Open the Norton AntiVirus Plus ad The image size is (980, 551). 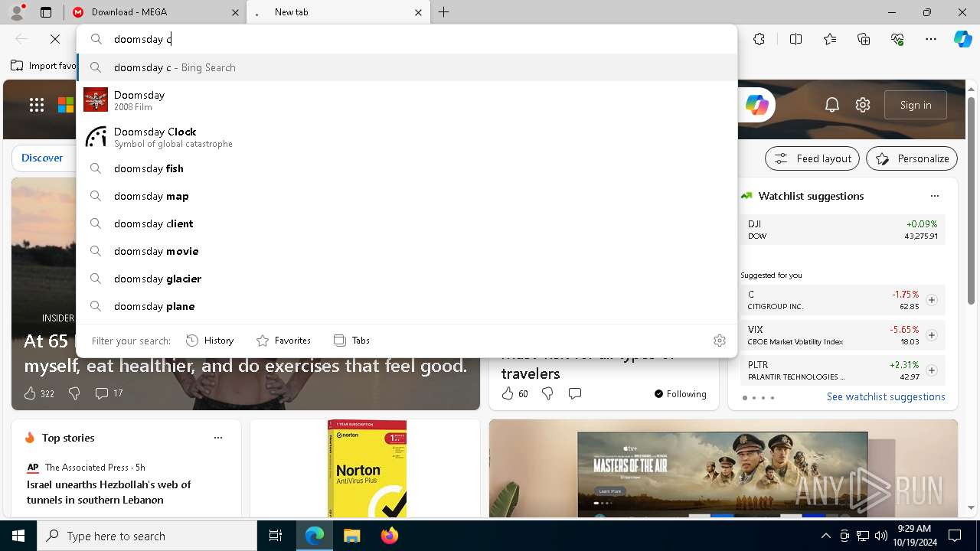(x=367, y=468)
